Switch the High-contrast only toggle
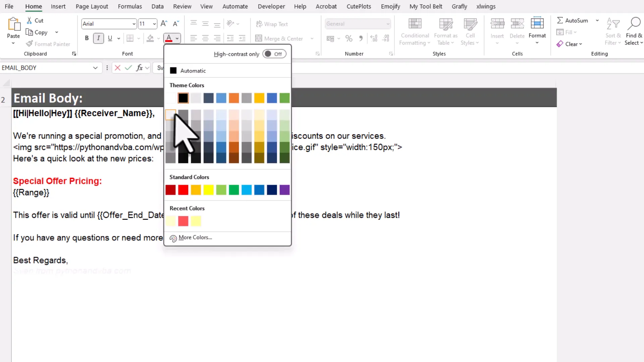Image resolution: width=644 pixels, height=362 pixels. coord(274,54)
